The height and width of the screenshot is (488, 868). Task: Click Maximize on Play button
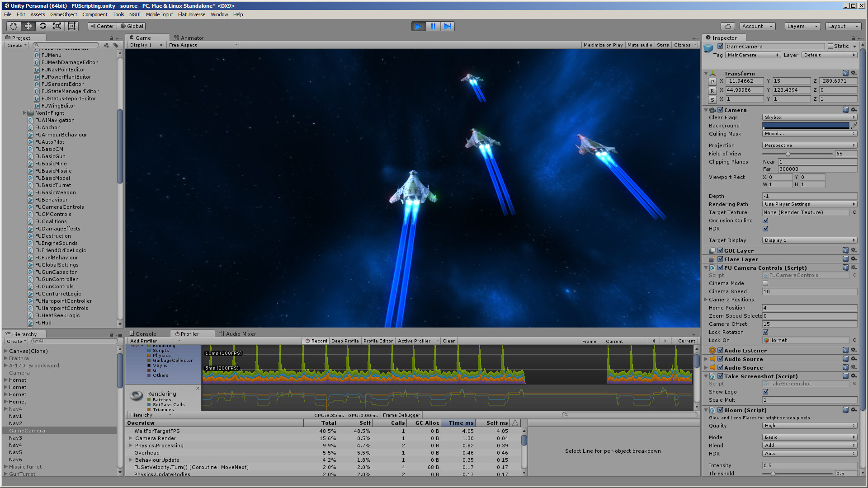[x=603, y=45]
